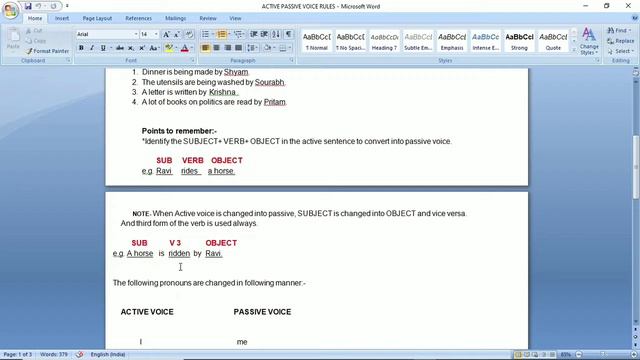Toggle underline formatting
Screen dimensions: 640x360
point(103,48)
